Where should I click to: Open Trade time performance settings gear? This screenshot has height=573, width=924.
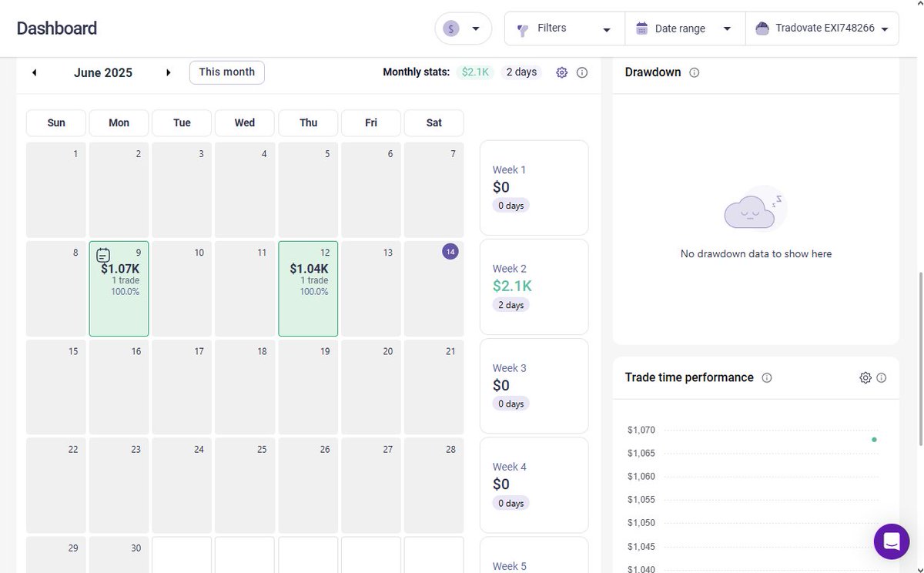click(x=865, y=377)
